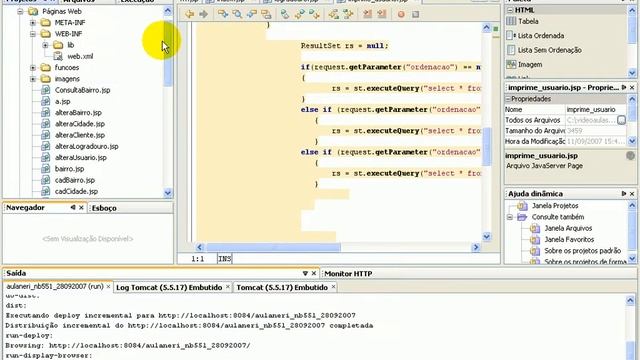The height and width of the screenshot is (360, 640).
Task: Click the editor Back navigation arrow
Action: (189, 14)
